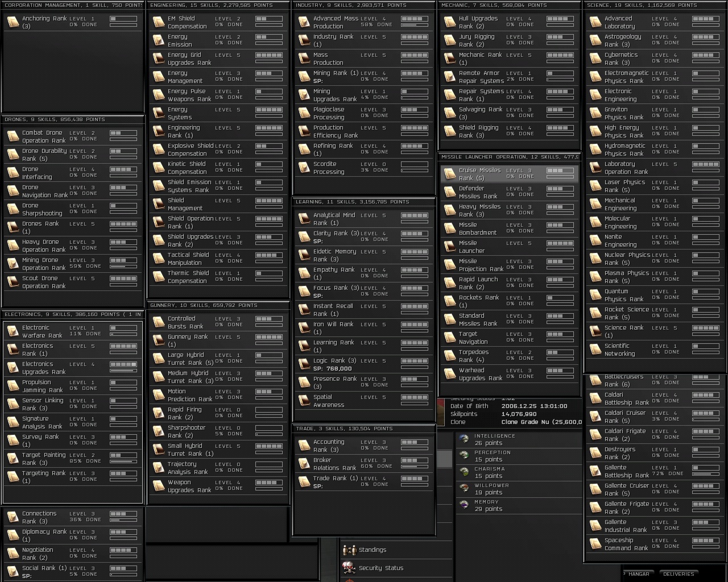Click the Cybernetics skill book icon
Viewport: 728px width, 582px height.
pyautogui.click(x=595, y=59)
